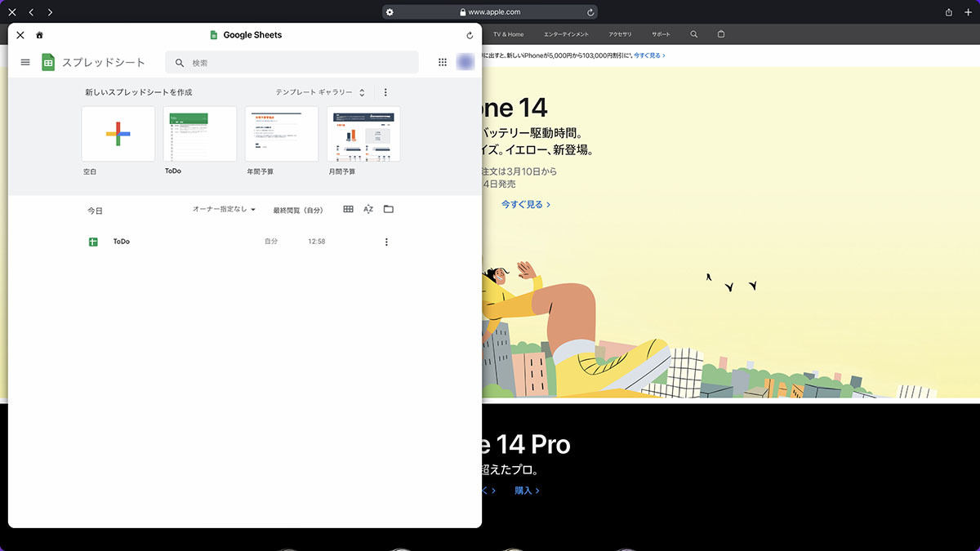Click the 今日 section label
980x551 pixels.
pyautogui.click(x=96, y=211)
